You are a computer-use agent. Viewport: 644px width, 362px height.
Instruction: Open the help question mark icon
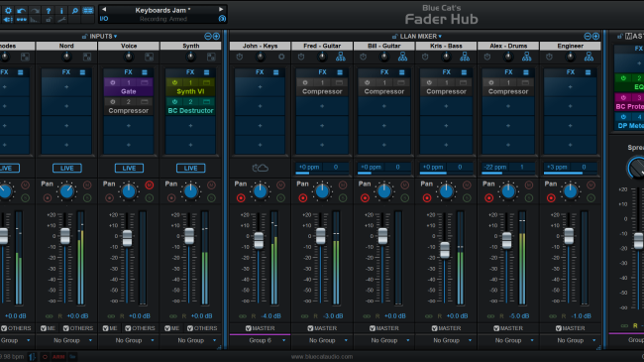pos(49,10)
